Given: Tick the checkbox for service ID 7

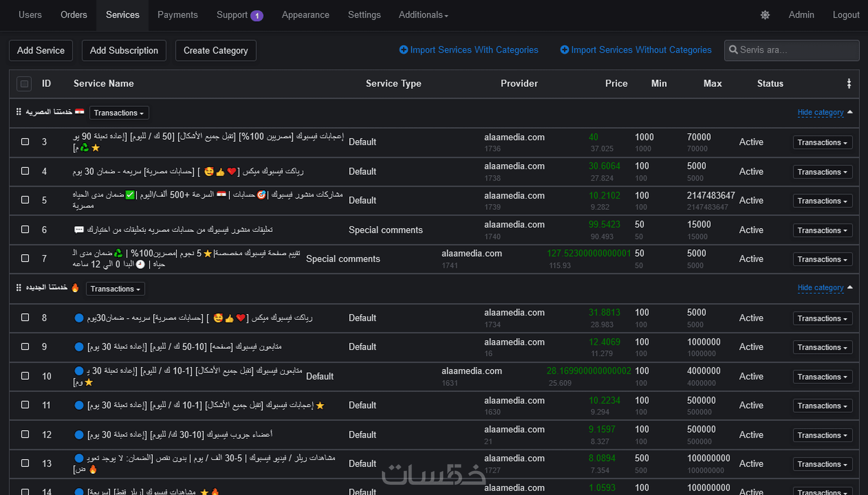Looking at the screenshot, I should click(25, 258).
